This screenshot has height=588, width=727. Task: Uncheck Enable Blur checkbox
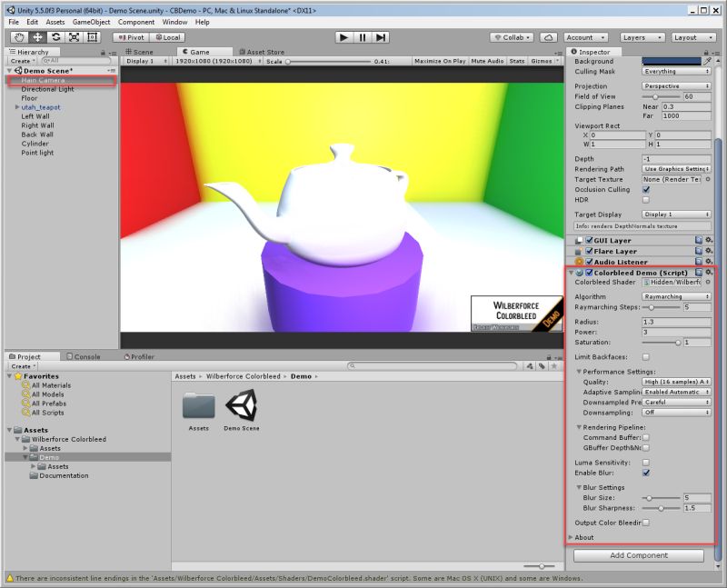point(646,473)
